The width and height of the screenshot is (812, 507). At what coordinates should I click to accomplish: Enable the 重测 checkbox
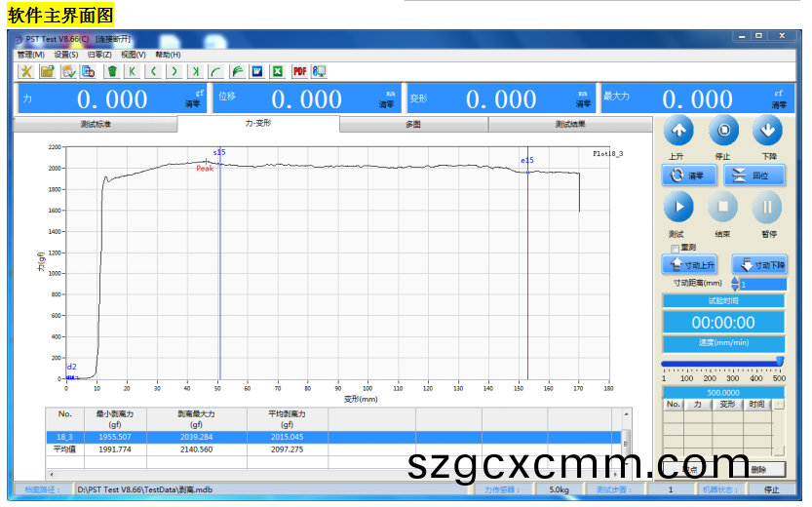pos(676,248)
